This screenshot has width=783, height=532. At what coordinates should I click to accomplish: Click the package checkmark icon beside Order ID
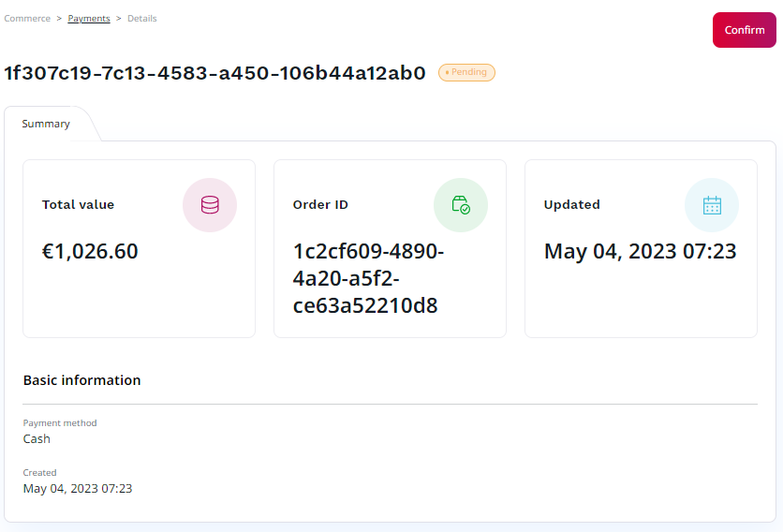(461, 205)
